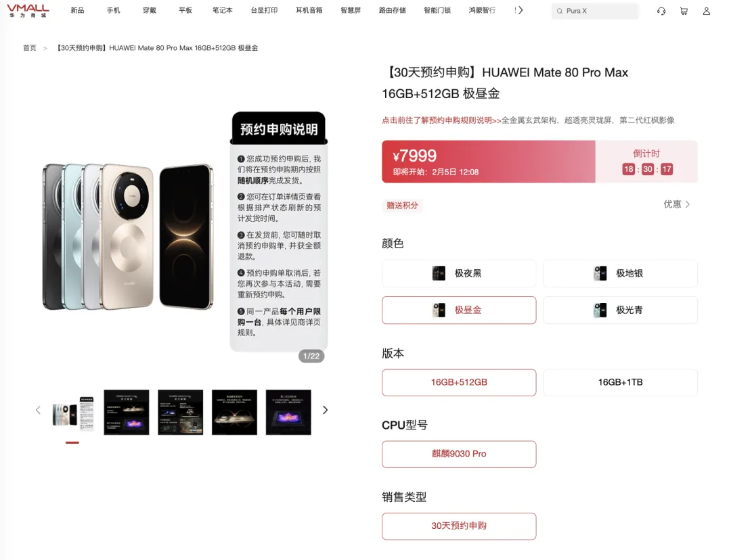Click the search magnifier icon

point(560,11)
